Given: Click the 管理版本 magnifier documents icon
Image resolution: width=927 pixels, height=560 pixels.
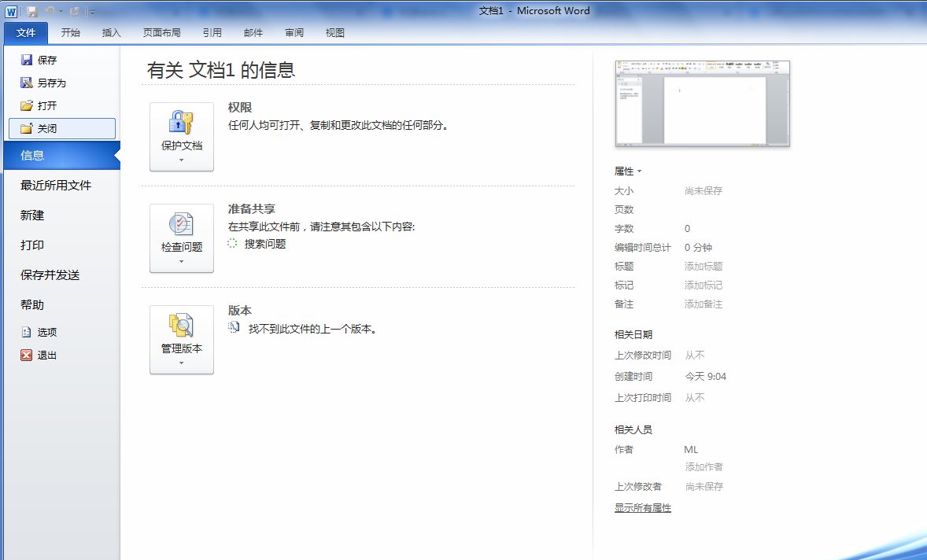Looking at the screenshot, I should (181, 326).
